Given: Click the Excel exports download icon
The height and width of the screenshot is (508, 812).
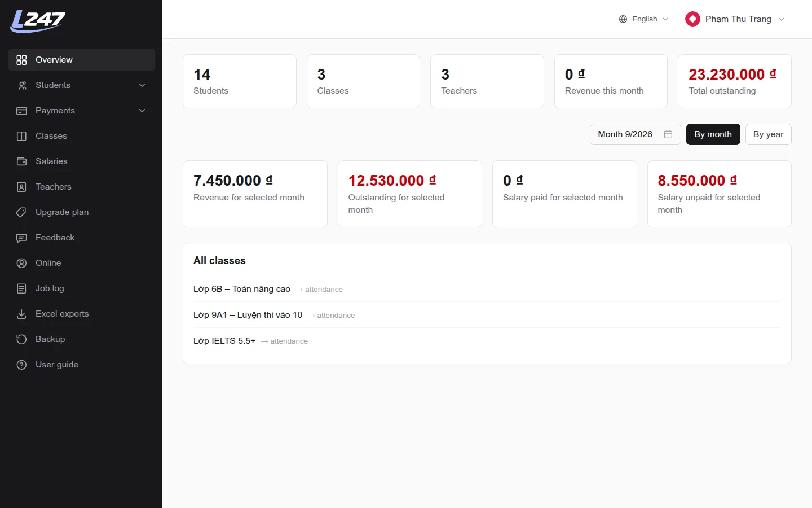Looking at the screenshot, I should pos(21,314).
